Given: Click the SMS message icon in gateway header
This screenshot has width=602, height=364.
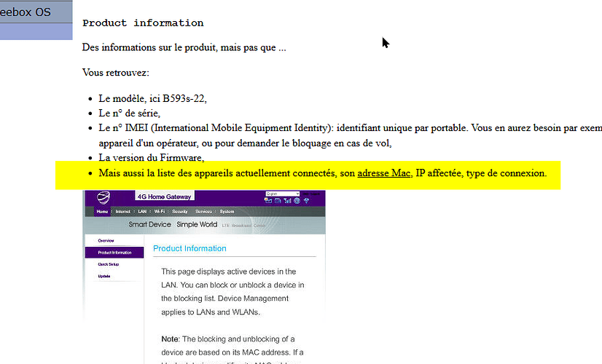Looking at the screenshot, I should coord(268,201).
